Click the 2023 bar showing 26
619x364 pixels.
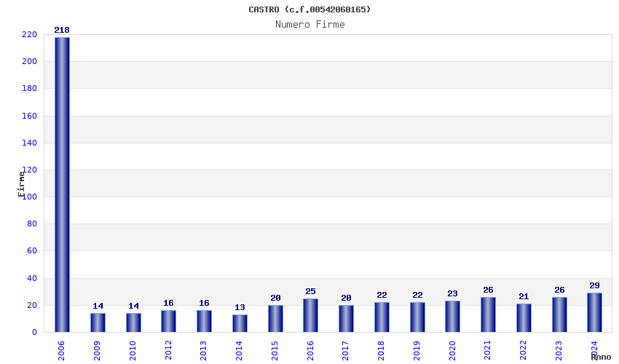tap(559, 314)
